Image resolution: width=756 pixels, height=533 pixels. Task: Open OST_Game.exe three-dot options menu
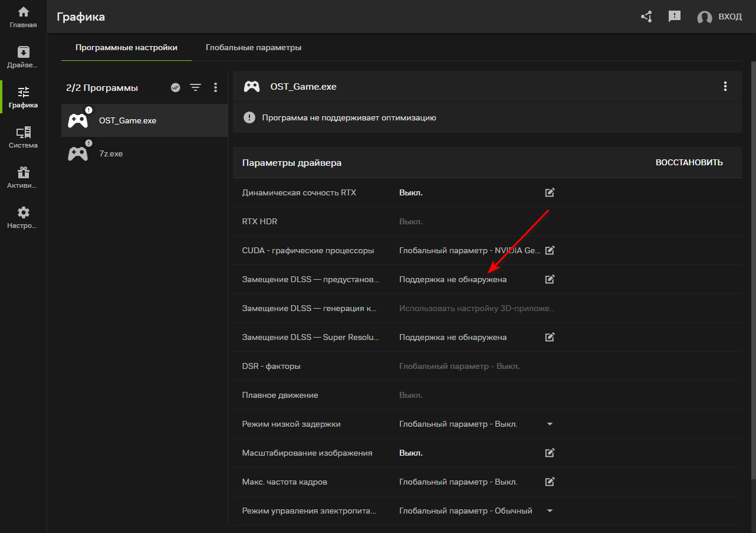[725, 86]
